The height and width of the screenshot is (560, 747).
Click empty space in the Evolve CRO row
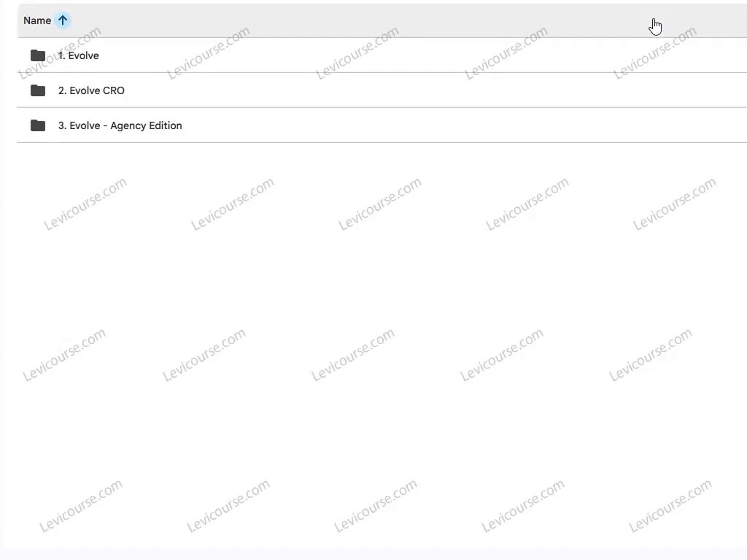coord(381,90)
